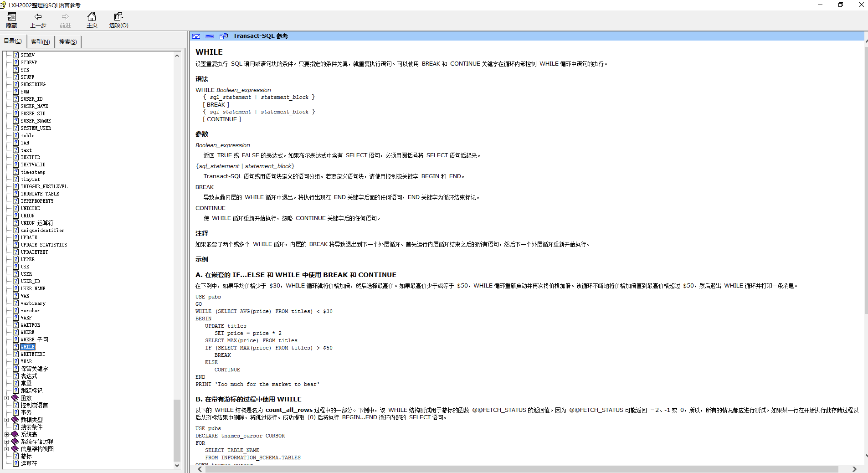Click the first blue icon in Transact-SQL header
The height and width of the screenshot is (473, 868).
click(196, 36)
